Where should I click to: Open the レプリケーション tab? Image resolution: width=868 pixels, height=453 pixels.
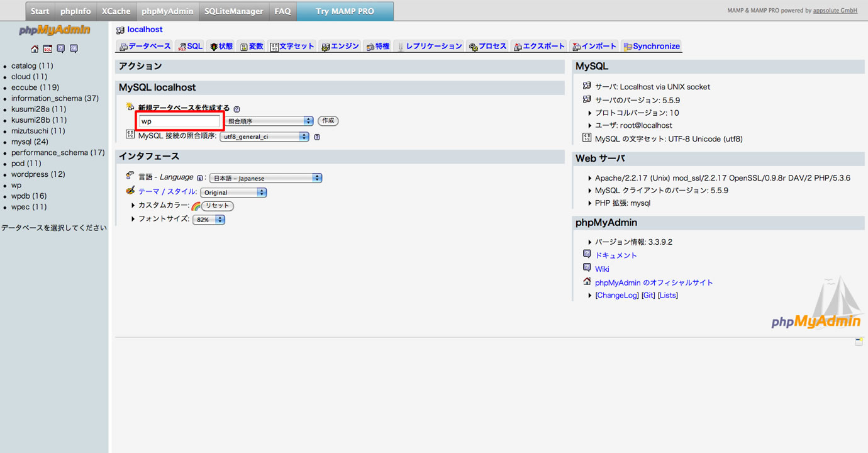coord(429,46)
